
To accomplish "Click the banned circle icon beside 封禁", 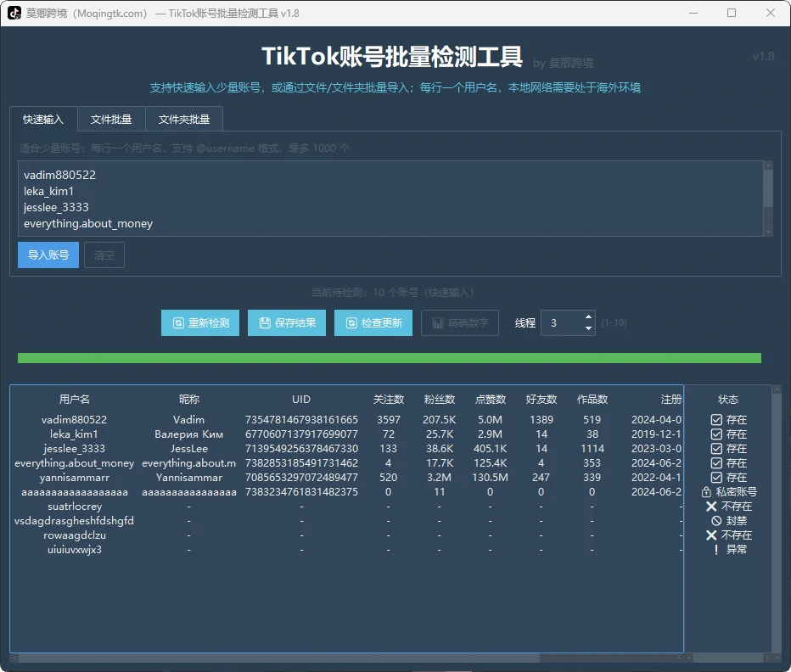I will click(x=716, y=521).
